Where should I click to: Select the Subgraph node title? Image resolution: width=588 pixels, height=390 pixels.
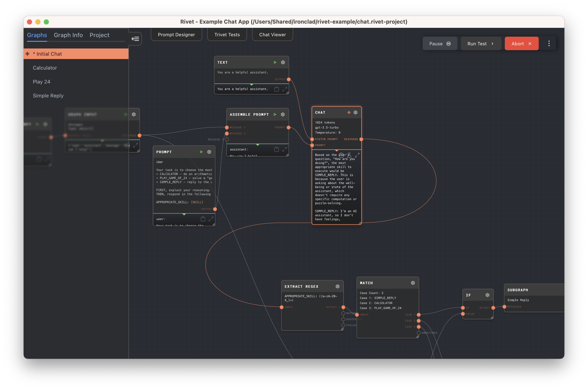click(x=517, y=290)
